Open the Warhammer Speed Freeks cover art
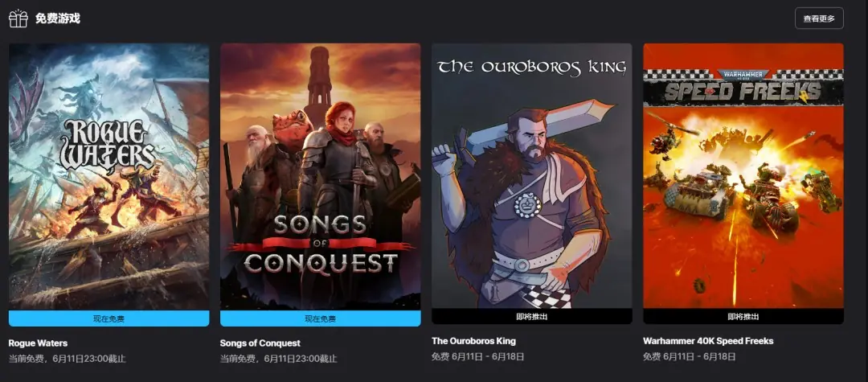 click(743, 175)
